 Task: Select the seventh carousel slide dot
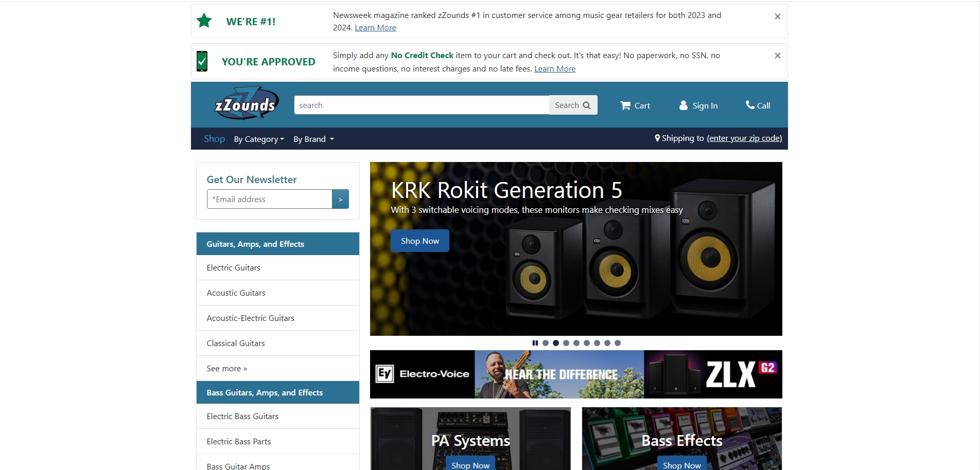(607, 343)
